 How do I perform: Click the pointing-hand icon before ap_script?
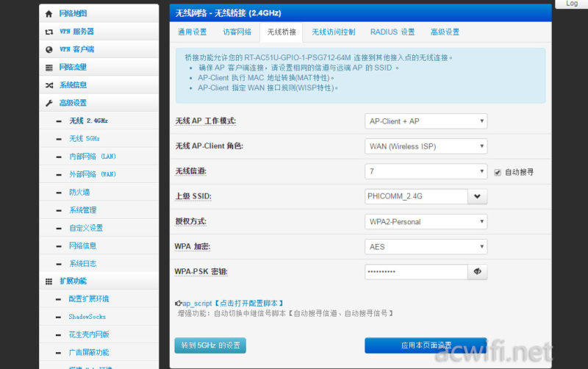[179, 303]
